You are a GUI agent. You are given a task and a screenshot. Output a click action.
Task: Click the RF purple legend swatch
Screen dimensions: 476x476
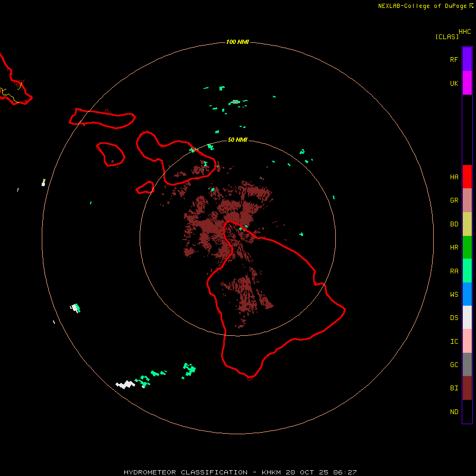coord(467,59)
